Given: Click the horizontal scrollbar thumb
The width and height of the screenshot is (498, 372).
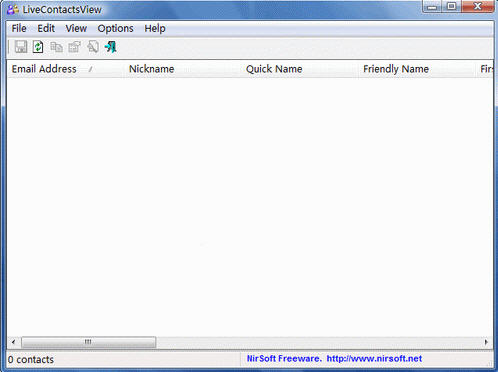Looking at the screenshot, I should click(x=88, y=342).
